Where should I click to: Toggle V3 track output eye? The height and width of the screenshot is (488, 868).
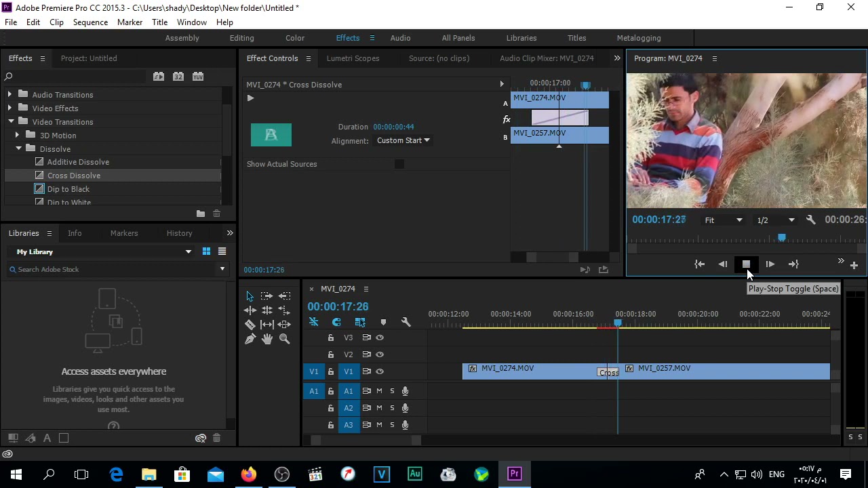click(380, 338)
